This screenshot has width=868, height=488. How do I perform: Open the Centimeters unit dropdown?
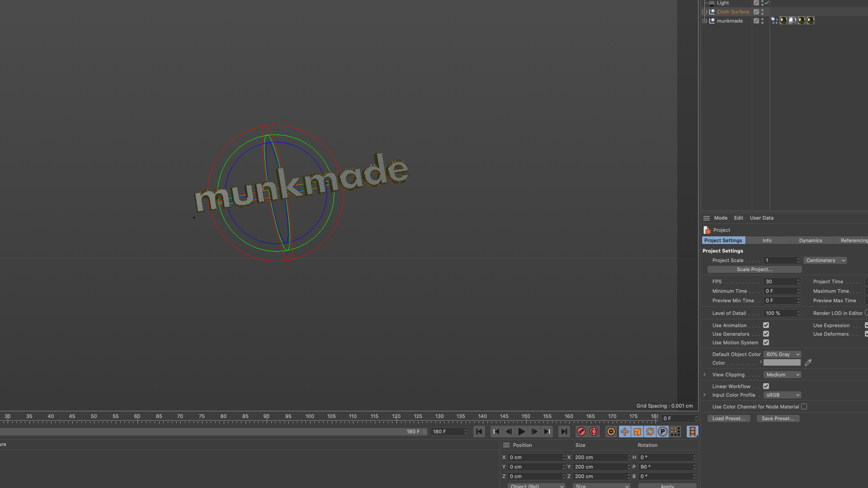[825, 260]
